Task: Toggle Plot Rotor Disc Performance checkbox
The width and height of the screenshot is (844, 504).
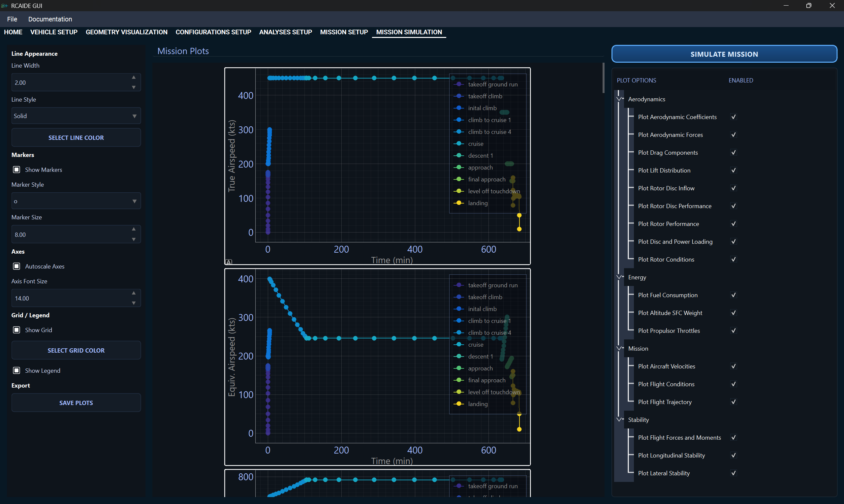Action: (x=733, y=206)
